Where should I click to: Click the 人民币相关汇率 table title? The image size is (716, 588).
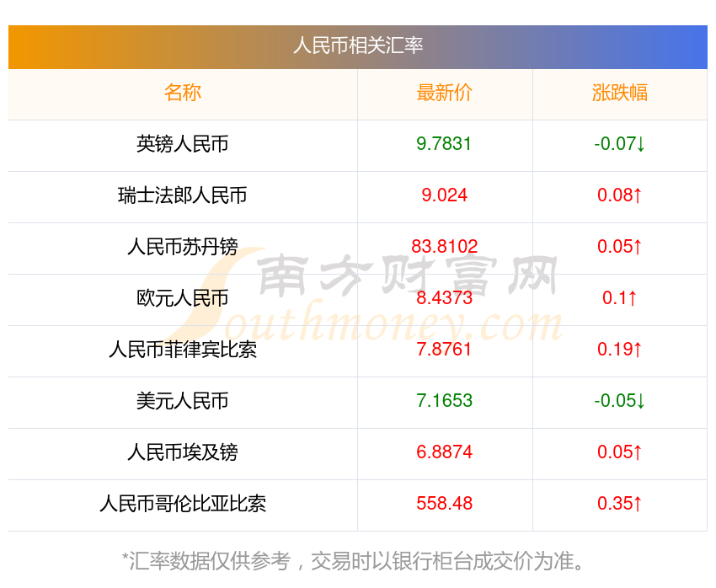[358, 45]
